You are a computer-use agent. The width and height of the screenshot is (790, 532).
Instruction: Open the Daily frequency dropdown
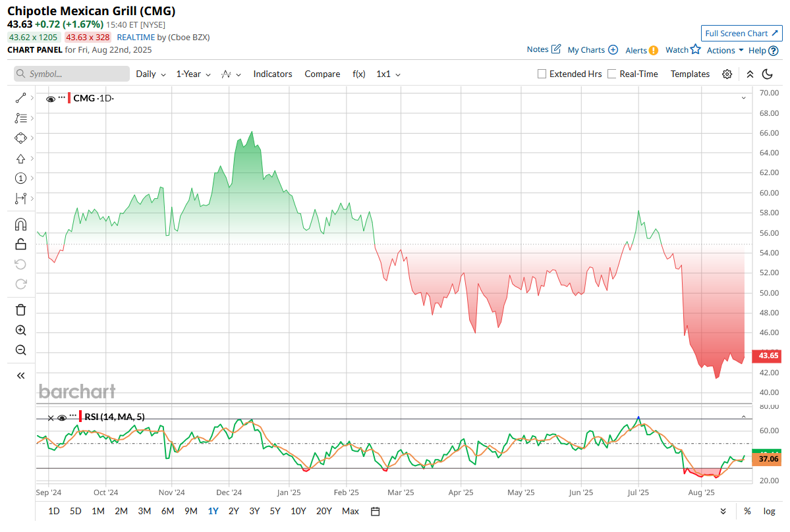click(151, 74)
